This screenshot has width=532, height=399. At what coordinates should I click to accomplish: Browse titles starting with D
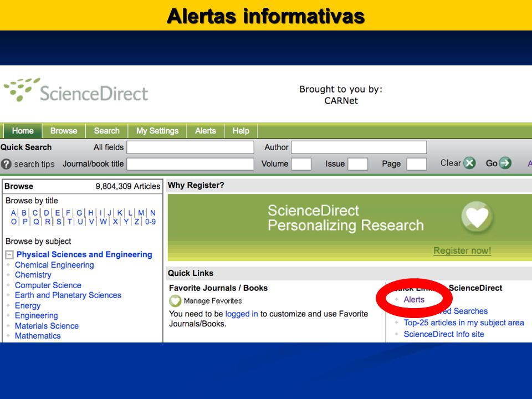click(x=47, y=213)
